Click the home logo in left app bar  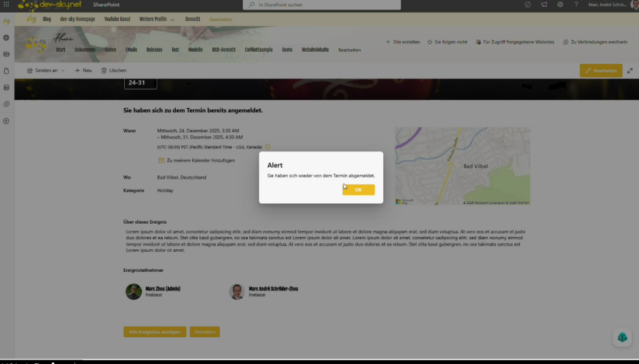(6, 21)
